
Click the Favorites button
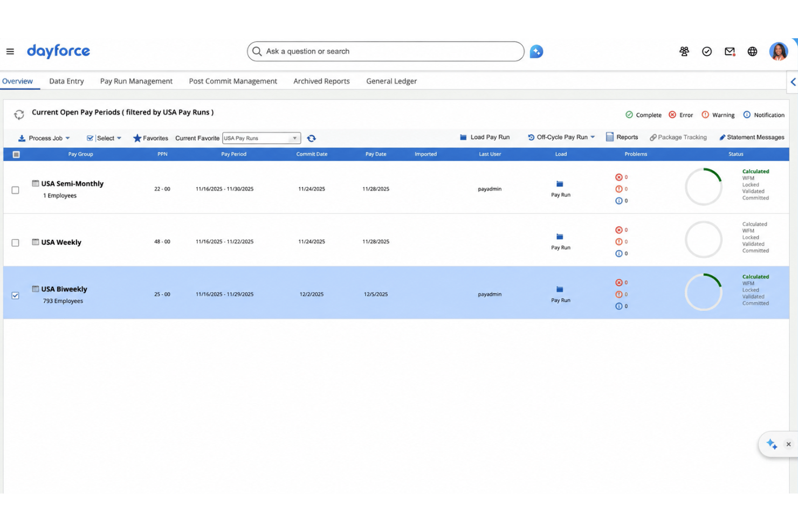point(150,138)
